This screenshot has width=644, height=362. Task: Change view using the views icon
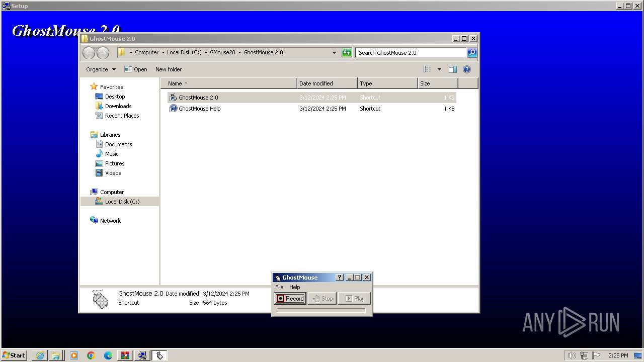(x=427, y=69)
